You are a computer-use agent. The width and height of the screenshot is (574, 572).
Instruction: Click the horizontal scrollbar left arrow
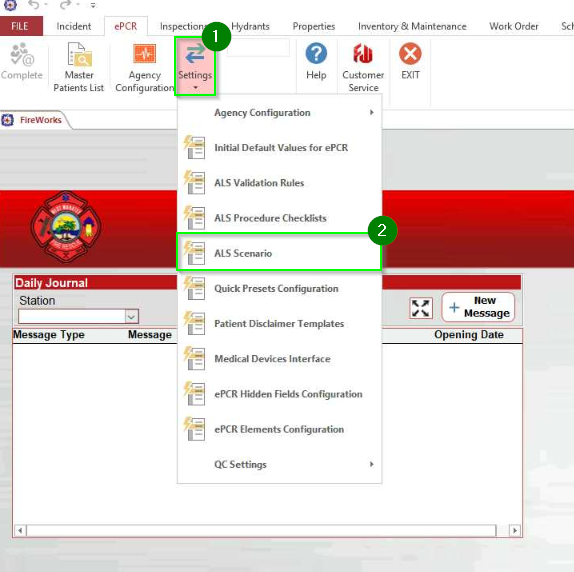point(20,530)
